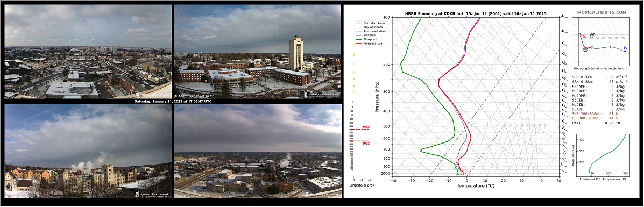This screenshot has height=207, width=644.
Task: Click the wind barb at the 200 hPa level
Action: 564,63
